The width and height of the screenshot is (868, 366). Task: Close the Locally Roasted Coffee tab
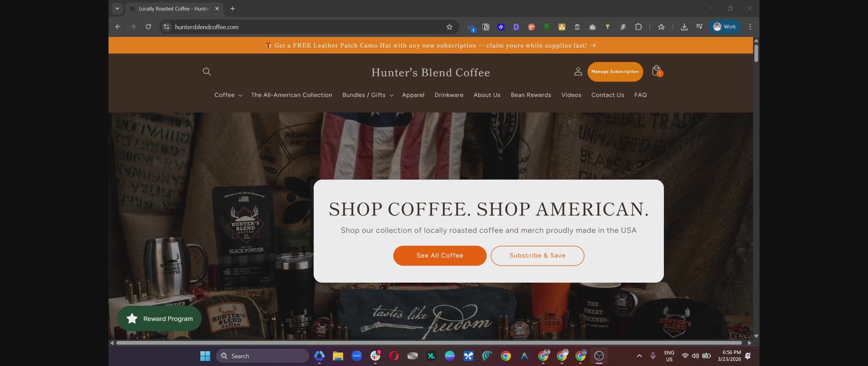[x=217, y=8]
